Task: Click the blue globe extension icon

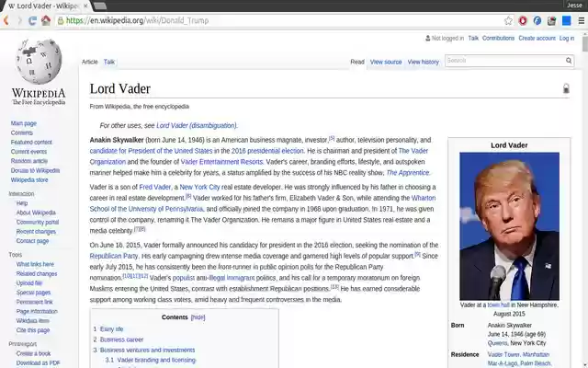Action: [537, 20]
